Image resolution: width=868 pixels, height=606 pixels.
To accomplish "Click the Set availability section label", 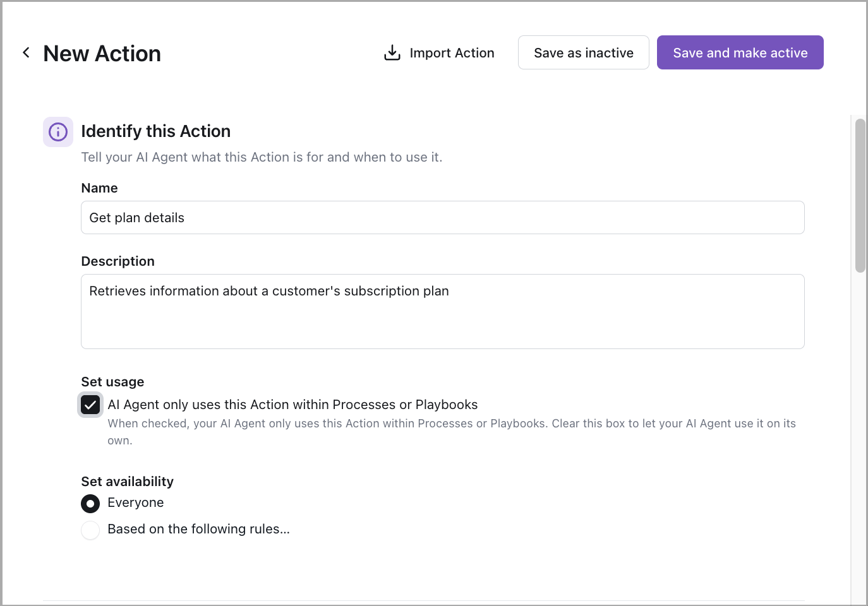I will point(127,482).
